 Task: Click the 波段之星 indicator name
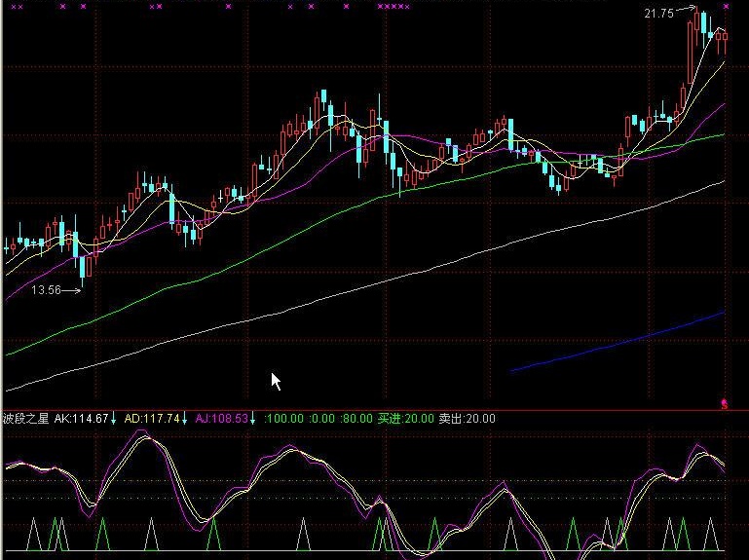(x=25, y=419)
